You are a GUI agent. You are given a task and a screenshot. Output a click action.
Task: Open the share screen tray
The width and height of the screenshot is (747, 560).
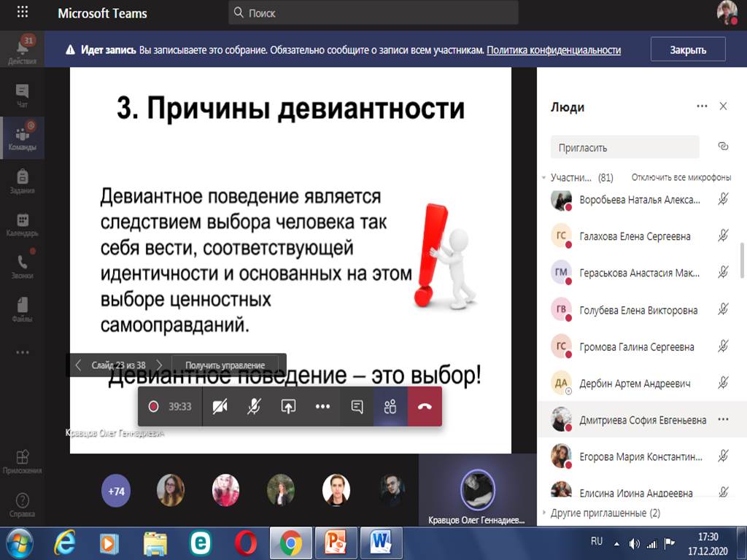click(x=288, y=406)
